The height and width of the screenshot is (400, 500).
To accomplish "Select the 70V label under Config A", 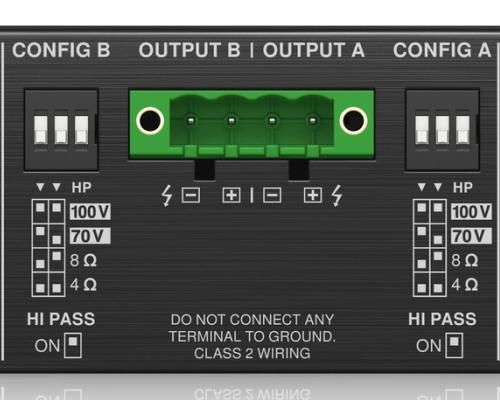I will (x=471, y=236).
